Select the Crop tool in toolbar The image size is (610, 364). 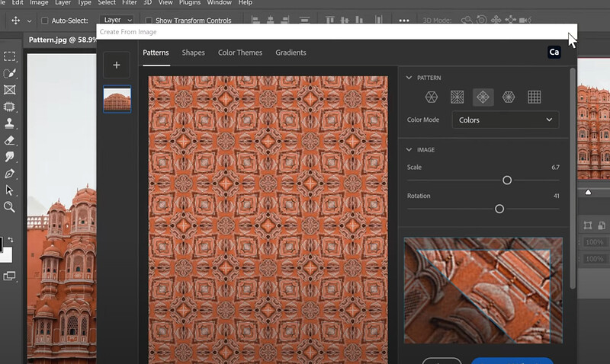pyautogui.click(x=10, y=107)
